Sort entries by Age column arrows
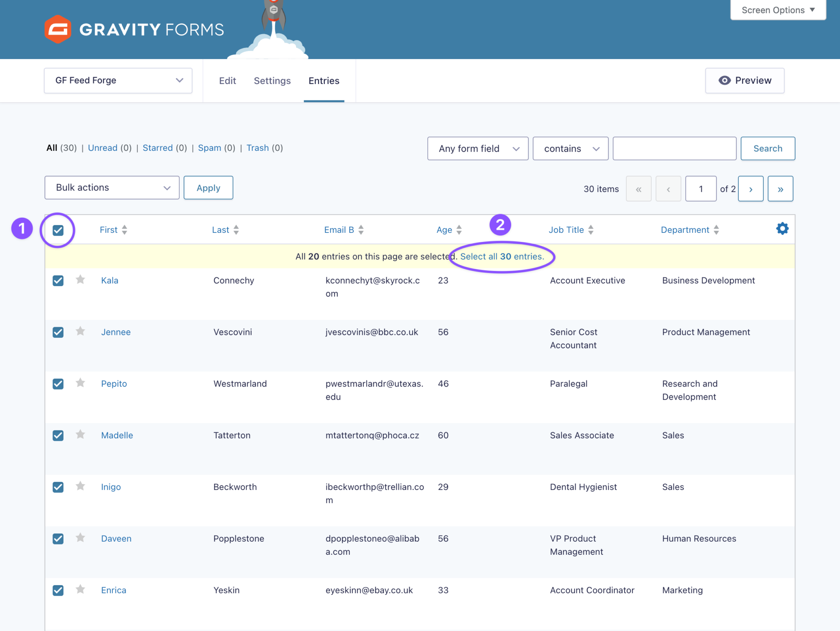Viewport: 840px width, 631px height. click(x=459, y=230)
